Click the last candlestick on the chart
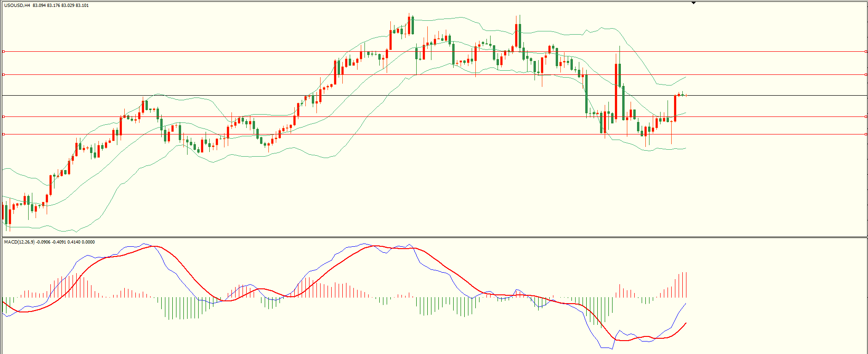The height and width of the screenshot is (354, 868). point(686,95)
